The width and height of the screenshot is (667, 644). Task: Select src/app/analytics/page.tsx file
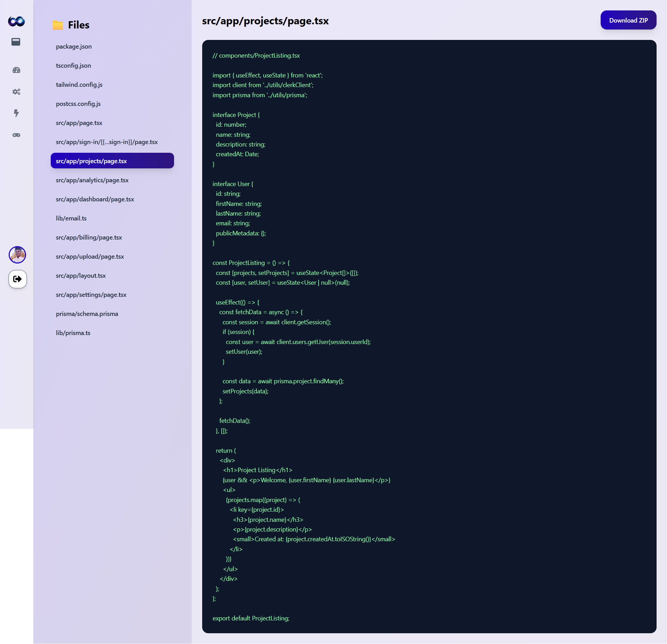click(92, 180)
